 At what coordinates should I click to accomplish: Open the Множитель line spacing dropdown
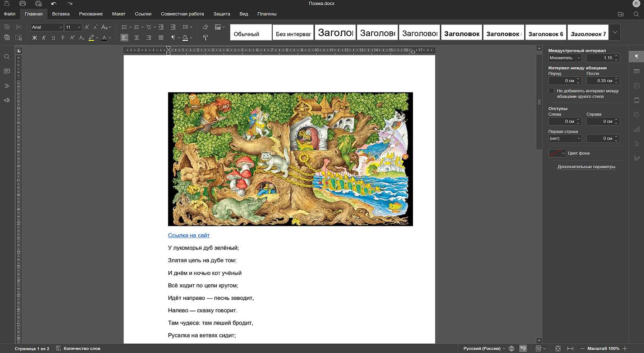[565, 58]
